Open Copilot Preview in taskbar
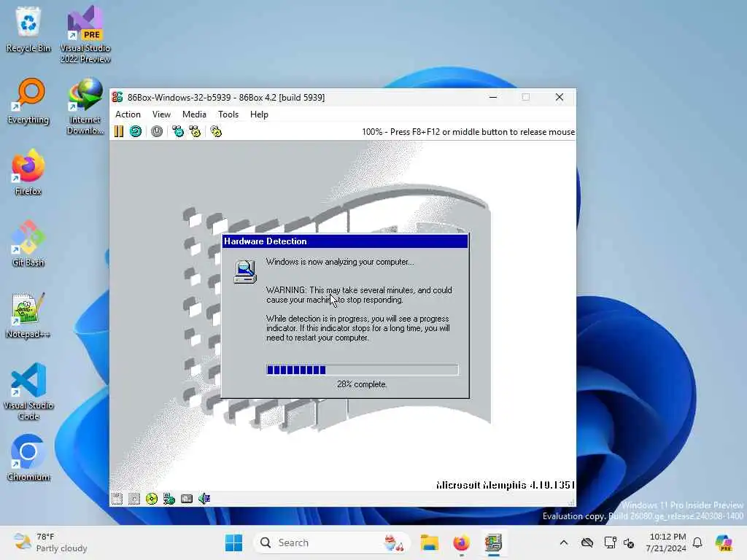This screenshot has width=747, height=560. [724, 542]
